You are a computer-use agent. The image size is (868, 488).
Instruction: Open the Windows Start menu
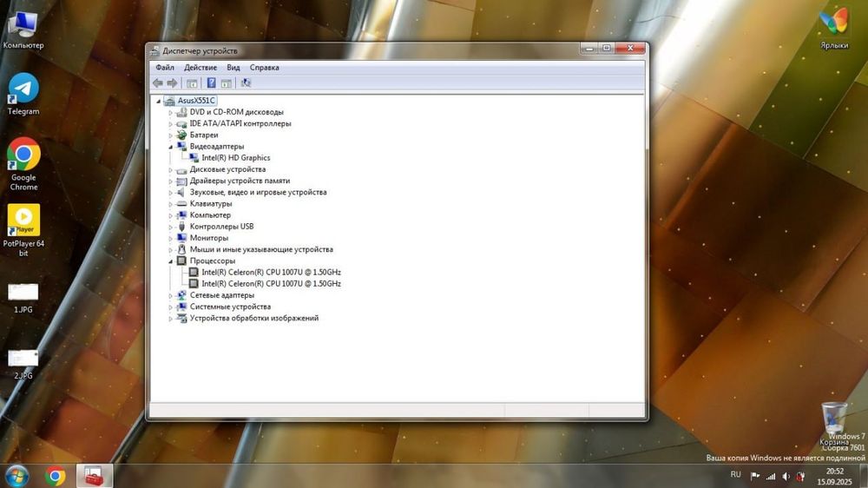[16, 477]
